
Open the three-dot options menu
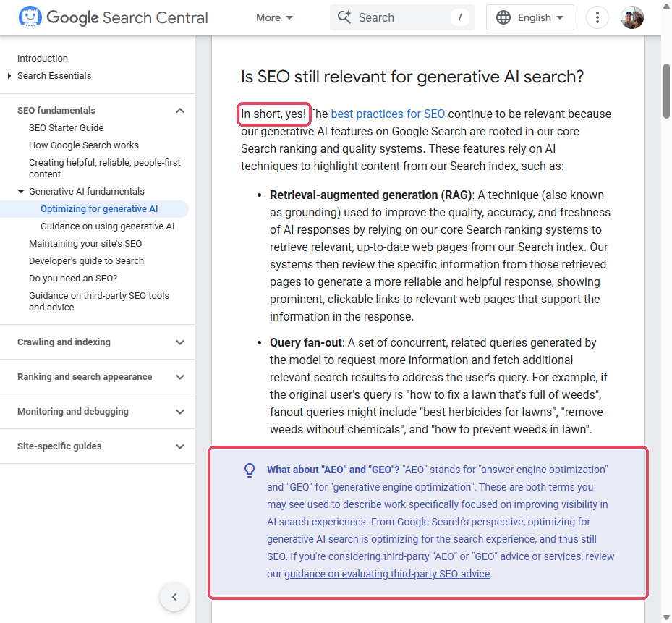click(x=597, y=17)
